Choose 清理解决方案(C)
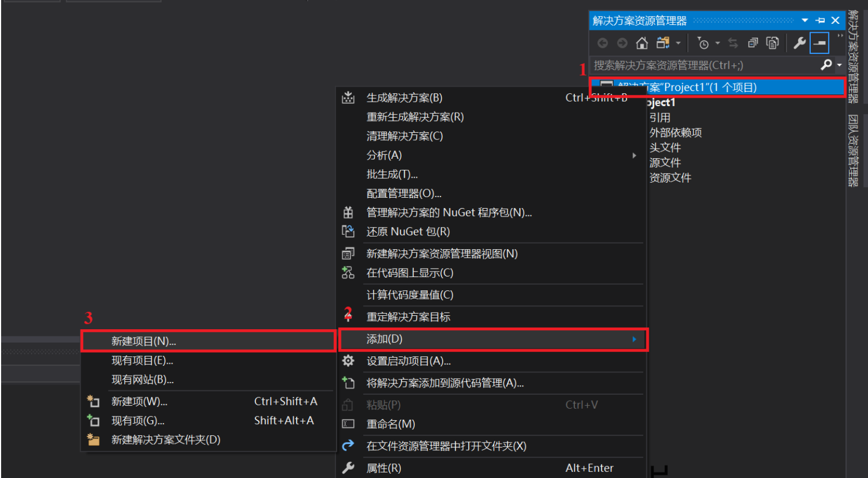868x478 pixels. click(491, 136)
